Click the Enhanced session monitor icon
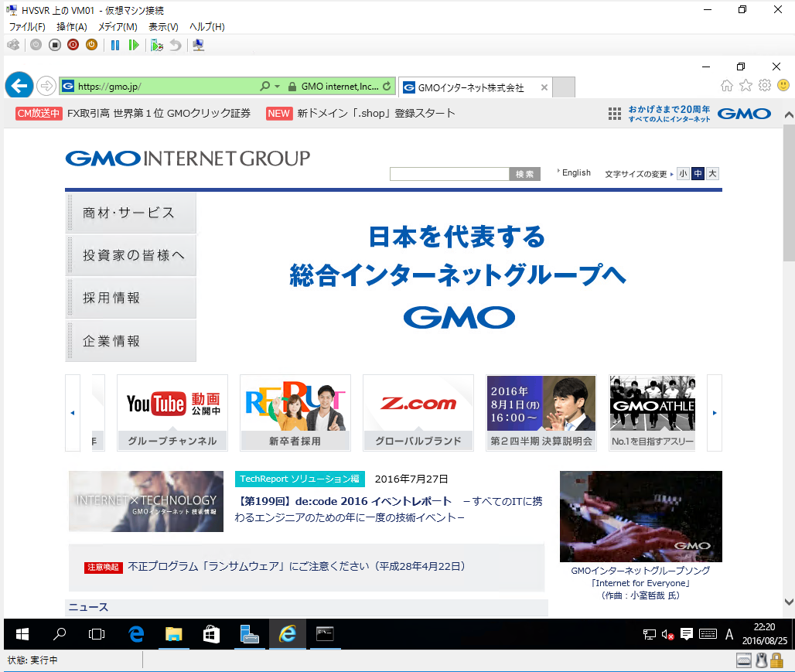Image resolution: width=795 pixels, height=672 pixels. 198,45
